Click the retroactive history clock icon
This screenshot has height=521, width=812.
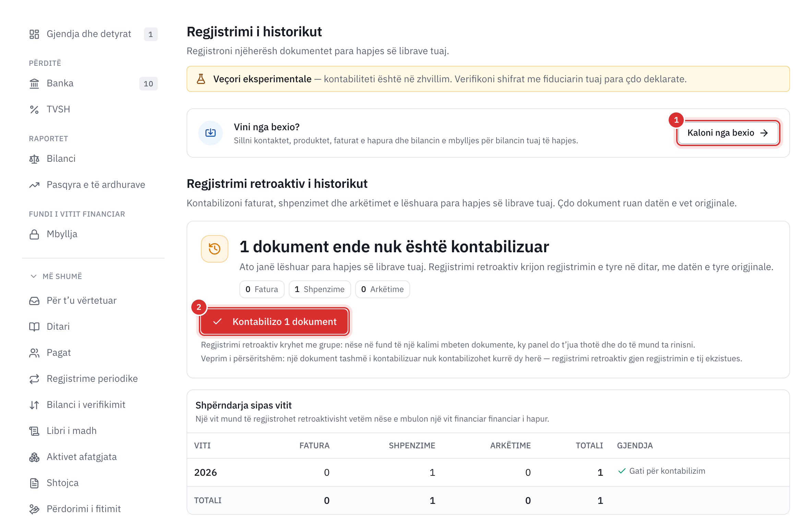(x=215, y=249)
